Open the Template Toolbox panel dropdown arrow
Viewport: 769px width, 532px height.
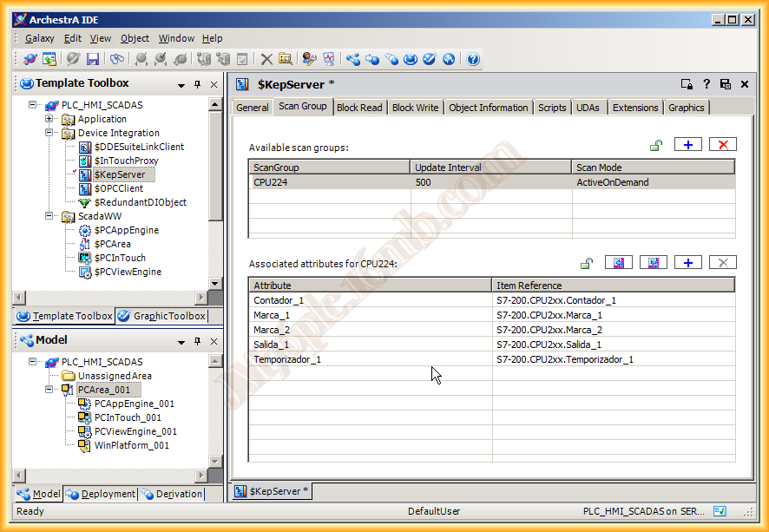tap(181, 85)
